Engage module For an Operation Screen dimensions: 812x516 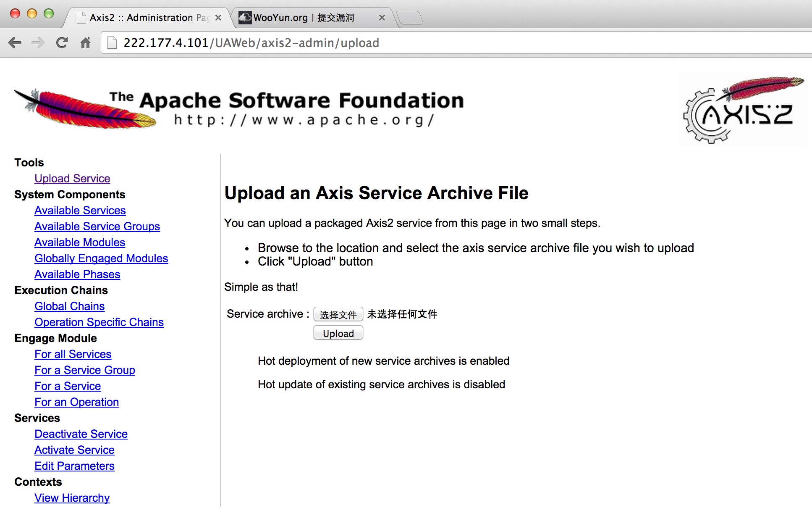(x=76, y=402)
